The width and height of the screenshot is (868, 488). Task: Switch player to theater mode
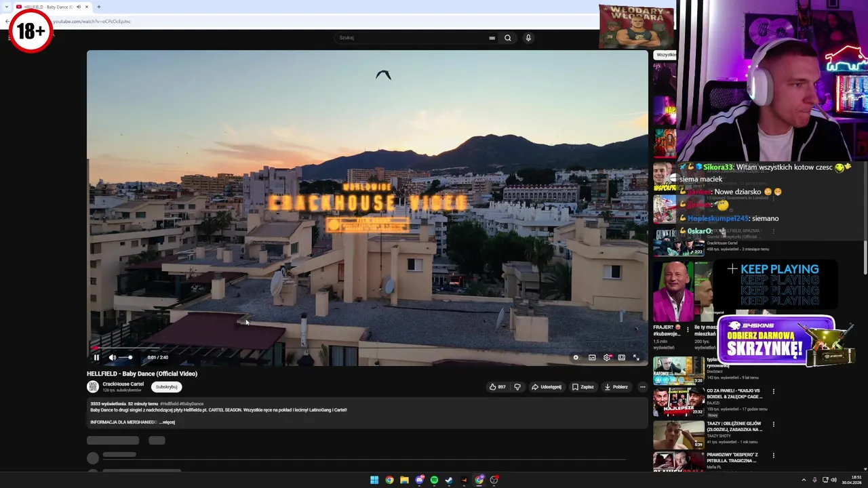coord(621,357)
